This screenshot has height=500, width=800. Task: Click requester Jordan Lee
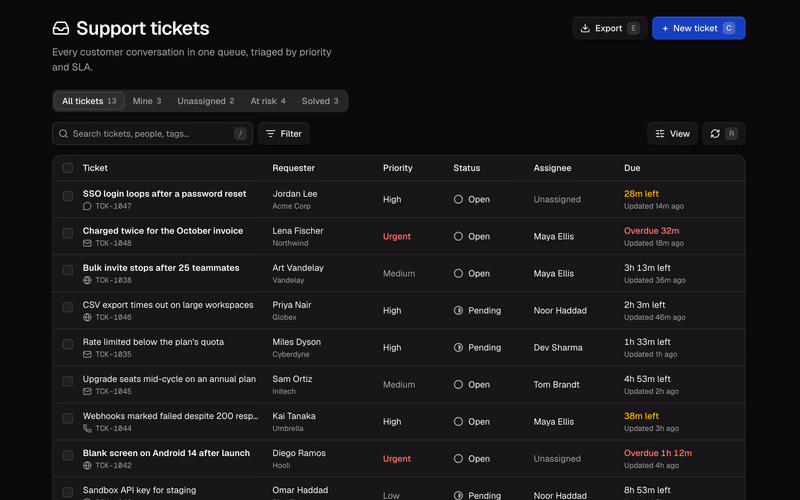295,194
